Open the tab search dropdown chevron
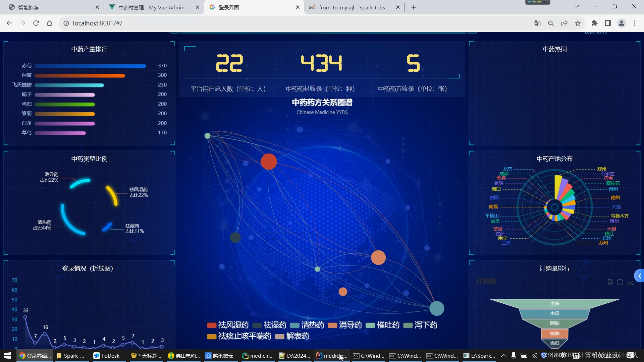 [x=577, y=6]
